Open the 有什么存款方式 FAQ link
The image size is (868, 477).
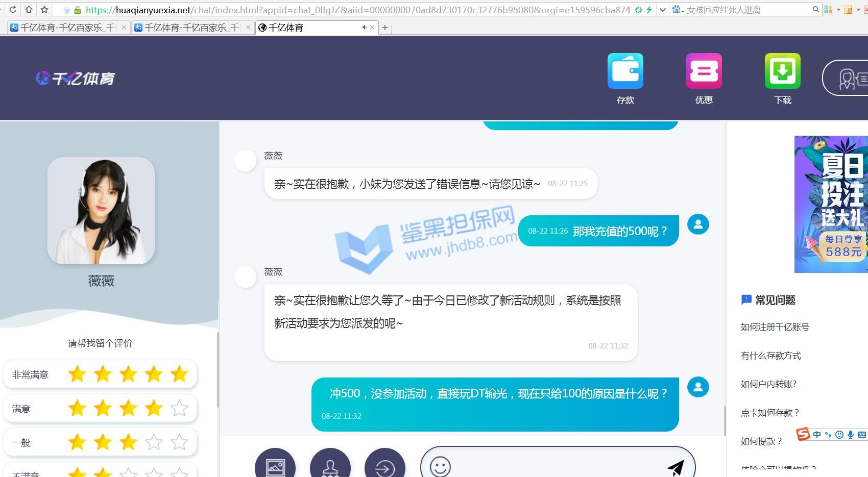(x=770, y=356)
